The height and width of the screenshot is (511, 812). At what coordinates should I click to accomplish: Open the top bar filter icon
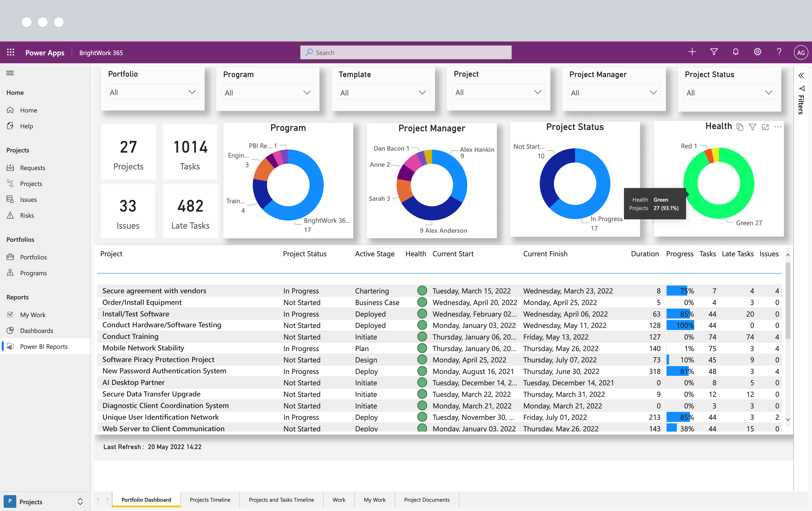714,52
